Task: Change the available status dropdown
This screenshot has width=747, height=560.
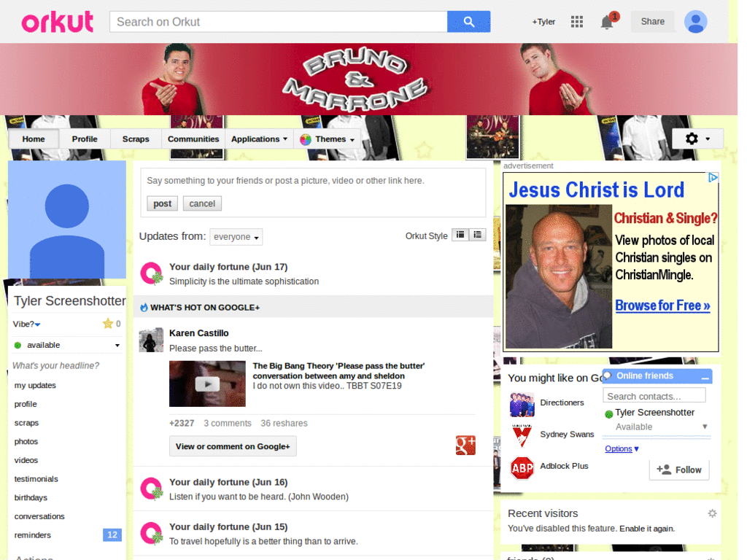Action: (66, 345)
